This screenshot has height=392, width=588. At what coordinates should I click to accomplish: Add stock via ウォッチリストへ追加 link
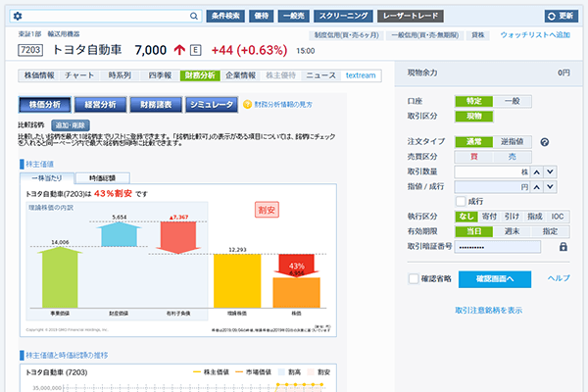535,35
